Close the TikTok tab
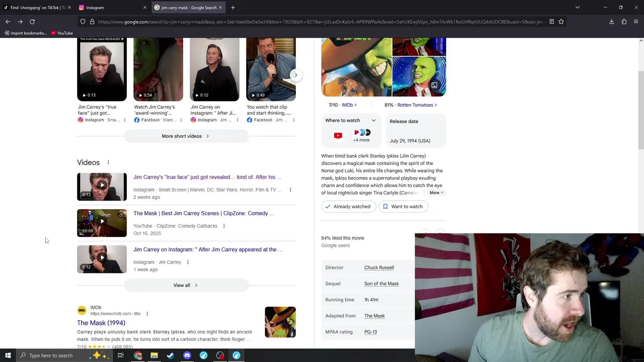644x362 pixels. click(x=69, y=8)
